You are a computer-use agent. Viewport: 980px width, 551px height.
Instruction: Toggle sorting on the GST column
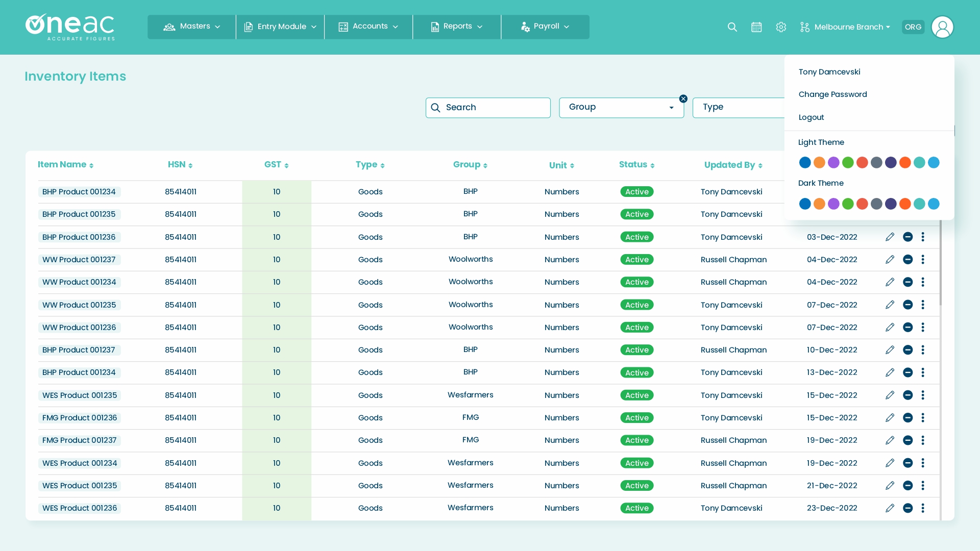tap(276, 164)
